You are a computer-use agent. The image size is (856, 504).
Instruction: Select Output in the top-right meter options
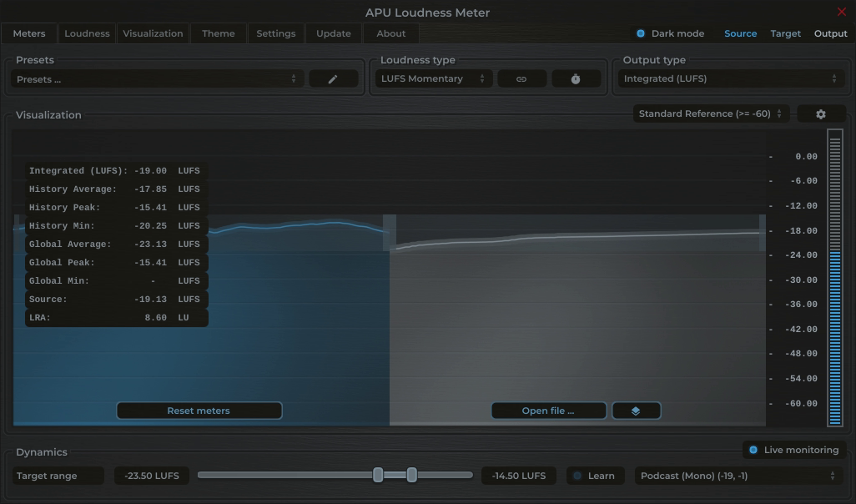tap(830, 33)
